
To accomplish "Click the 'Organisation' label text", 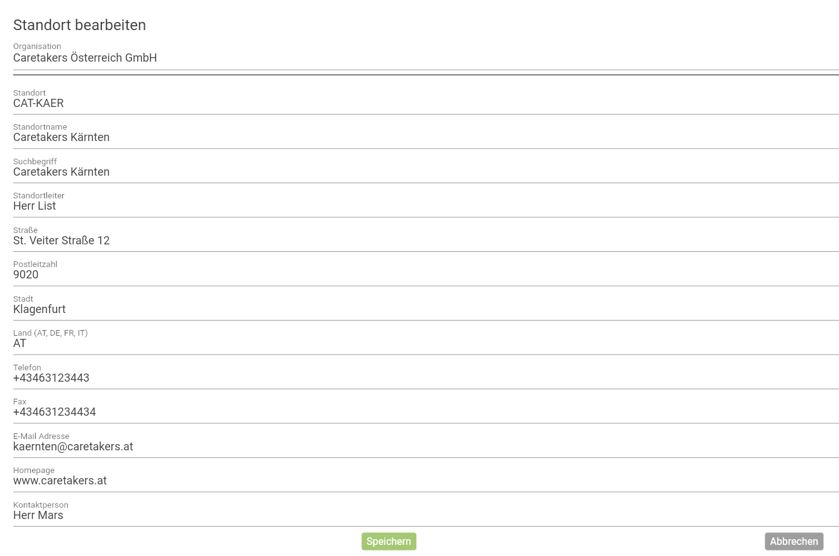I will pyautogui.click(x=37, y=46).
